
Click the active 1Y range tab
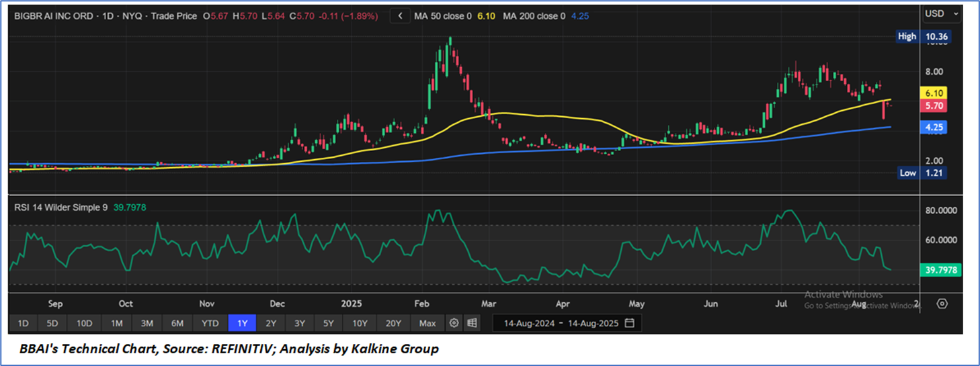pyautogui.click(x=242, y=323)
